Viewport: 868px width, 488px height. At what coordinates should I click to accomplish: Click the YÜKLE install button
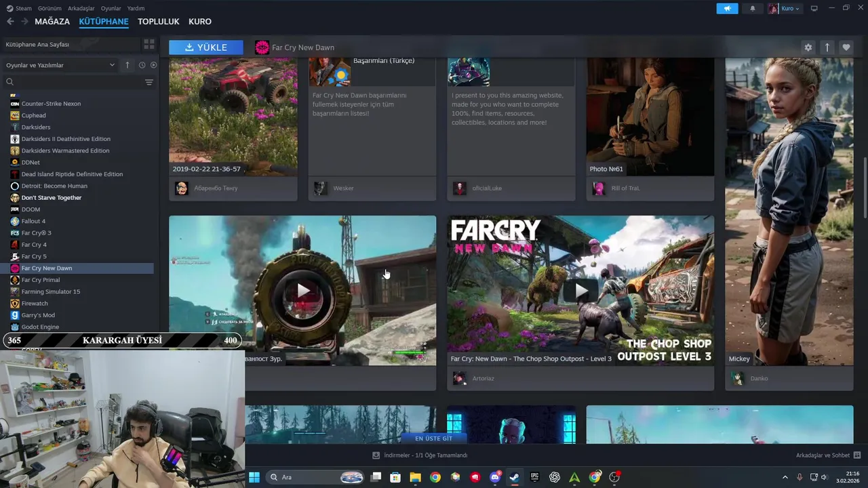coord(206,47)
